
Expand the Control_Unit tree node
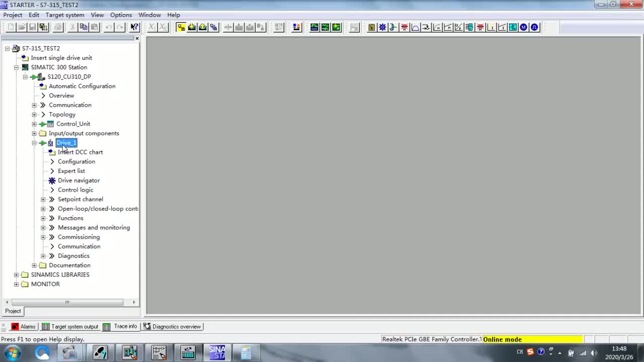[x=34, y=124]
